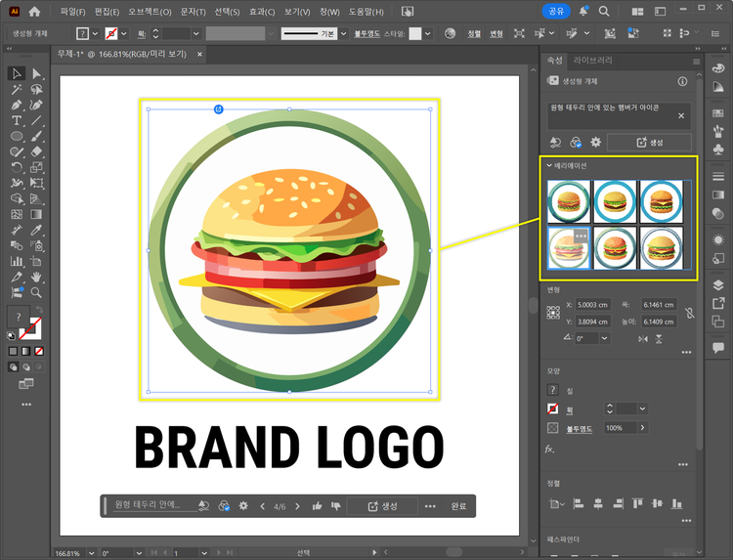The height and width of the screenshot is (560, 733).
Task: Set color mode to solid Color
Action: [x=13, y=351]
